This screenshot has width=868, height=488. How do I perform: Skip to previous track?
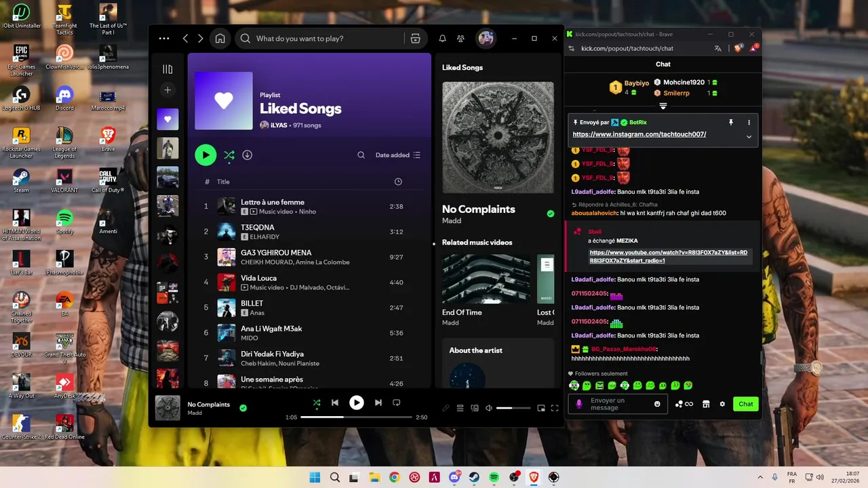[335, 403]
